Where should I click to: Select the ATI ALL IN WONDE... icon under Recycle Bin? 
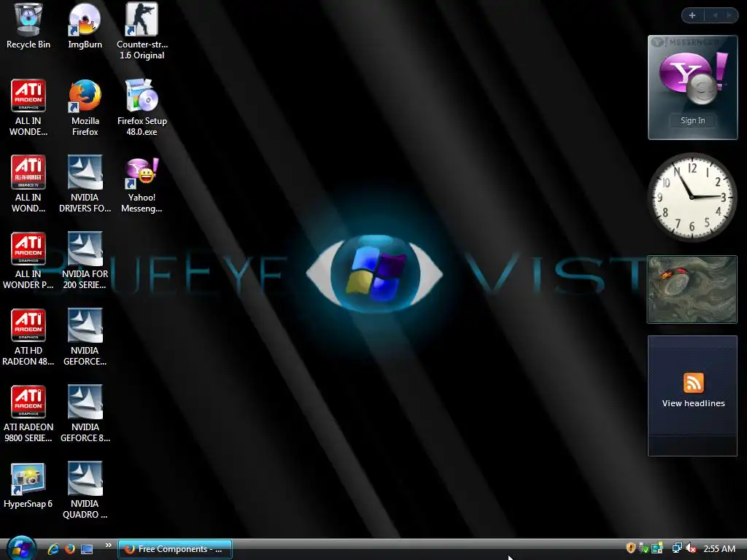[x=28, y=108]
